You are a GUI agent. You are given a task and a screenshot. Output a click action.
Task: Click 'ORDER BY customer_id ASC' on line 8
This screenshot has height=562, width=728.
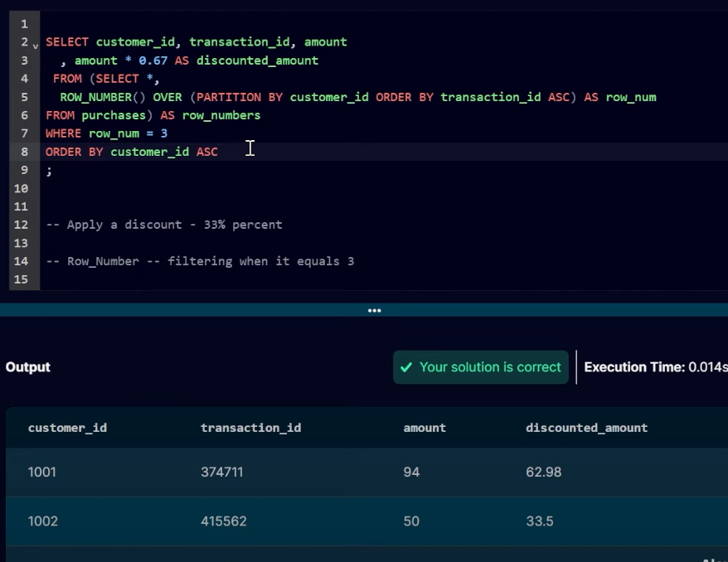click(131, 153)
